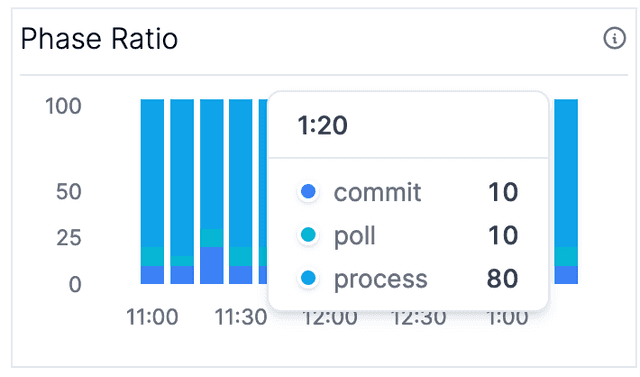Click the 50 y-axis label
The image size is (640, 377).
(69, 192)
